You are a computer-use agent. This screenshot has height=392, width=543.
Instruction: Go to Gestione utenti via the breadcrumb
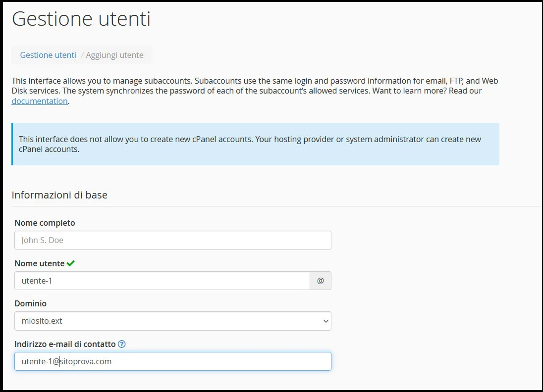pos(48,55)
